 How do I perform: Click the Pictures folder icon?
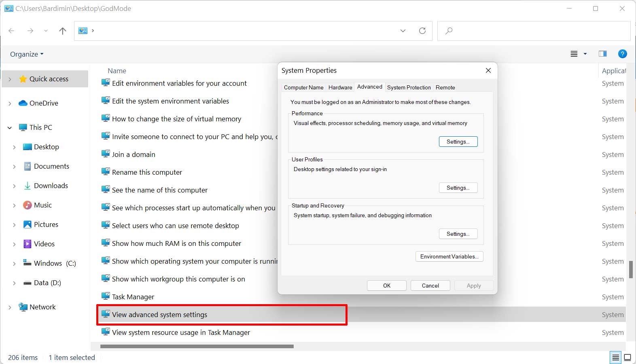(x=28, y=224)
